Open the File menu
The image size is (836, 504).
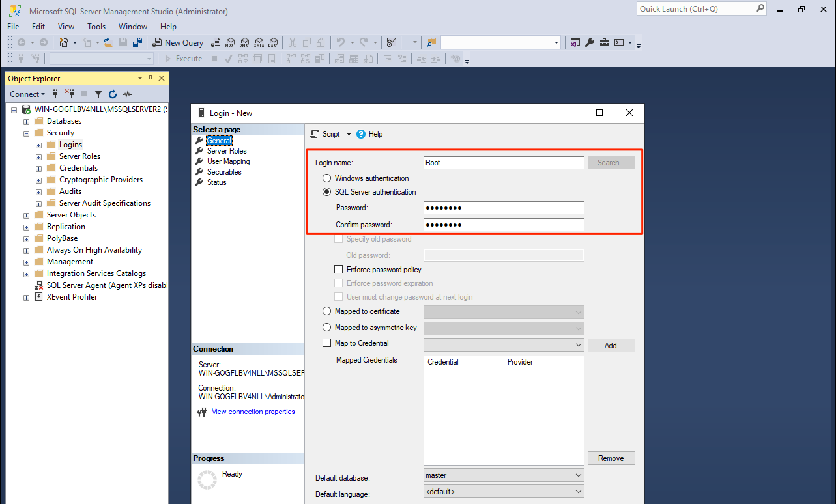(13, 27)
